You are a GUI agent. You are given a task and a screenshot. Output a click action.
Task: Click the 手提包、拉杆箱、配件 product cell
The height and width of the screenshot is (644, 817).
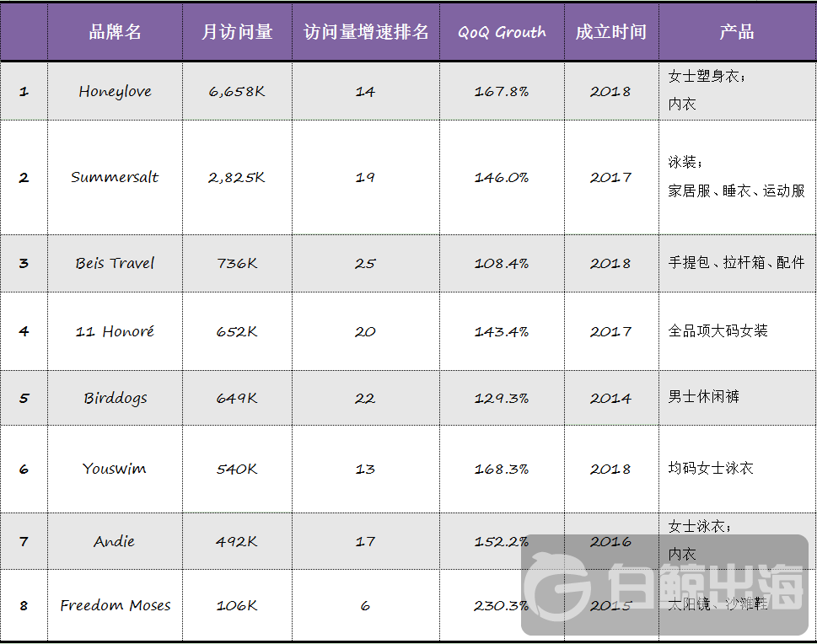(737, 263)
